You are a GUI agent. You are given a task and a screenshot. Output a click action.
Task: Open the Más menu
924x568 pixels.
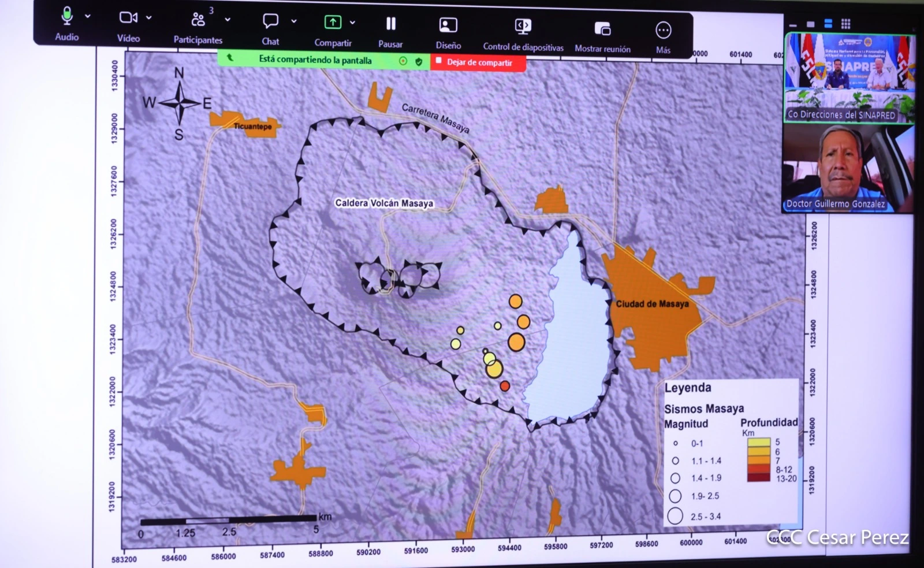point(663,30)
